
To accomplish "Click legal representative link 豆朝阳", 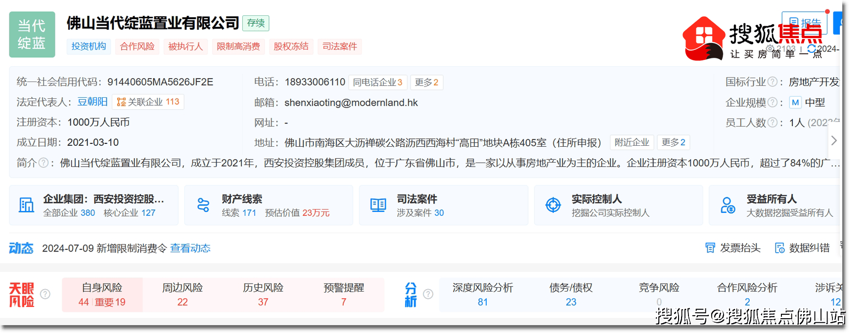I will pos(92,102).
